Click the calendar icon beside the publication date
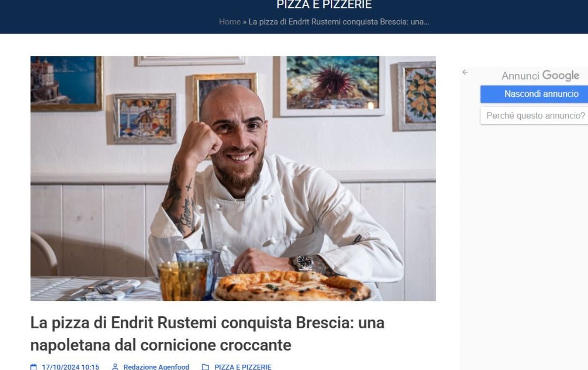 (33, 367)
